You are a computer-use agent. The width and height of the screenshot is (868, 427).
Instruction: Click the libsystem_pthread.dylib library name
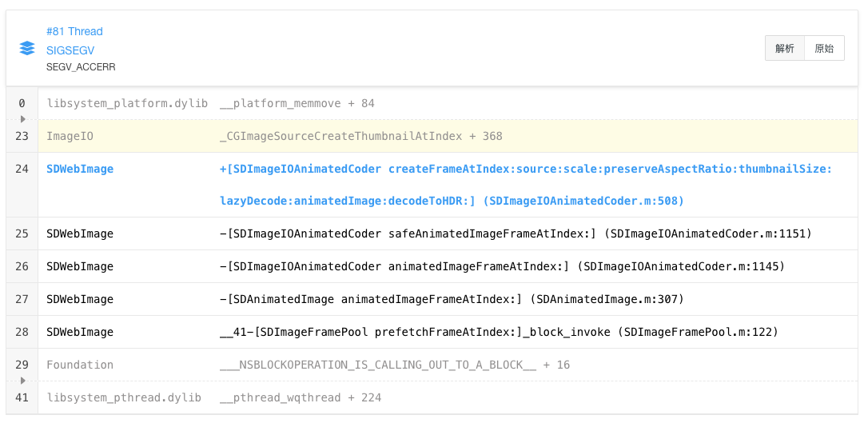[124, 397]
